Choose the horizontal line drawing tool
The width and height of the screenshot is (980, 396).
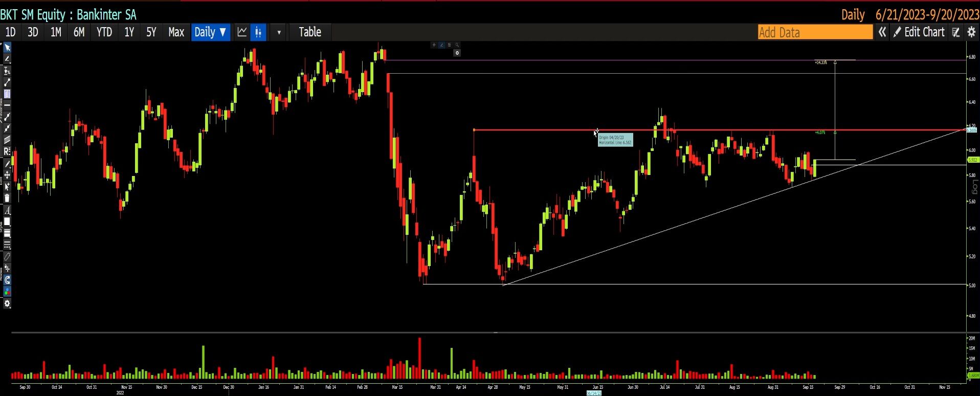7,105
